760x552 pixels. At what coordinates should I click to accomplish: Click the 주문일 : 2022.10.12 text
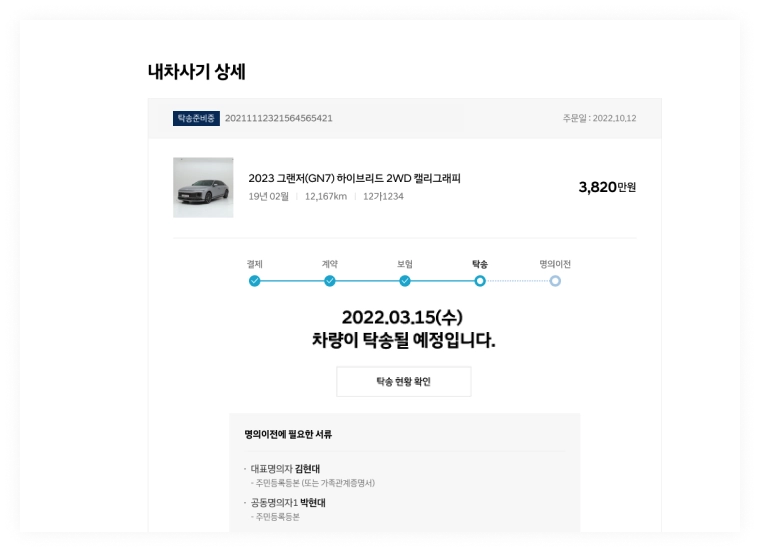tap(600, 118)
